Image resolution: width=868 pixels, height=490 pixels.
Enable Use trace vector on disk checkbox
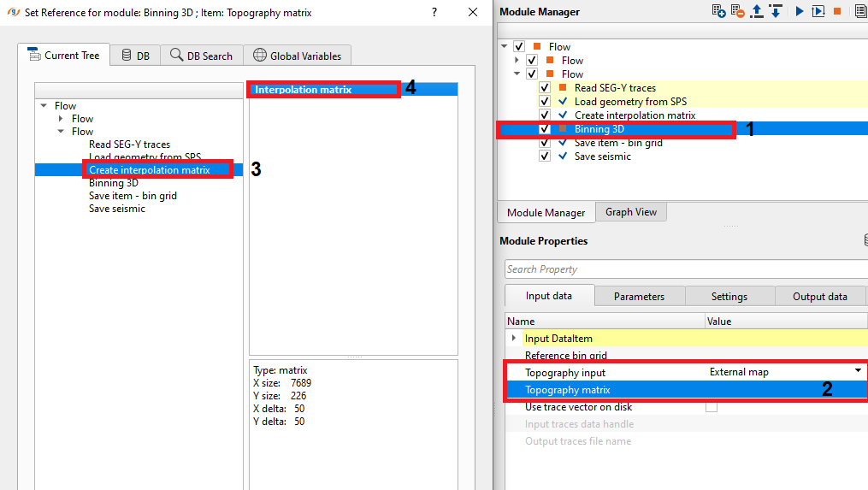pos(711,407)
